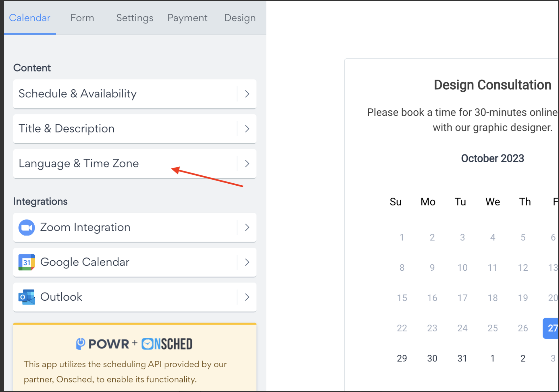Open the Zoom Integration arrow
The width and height of the screenshot is (559, 392).
click(x=247, y=227)
